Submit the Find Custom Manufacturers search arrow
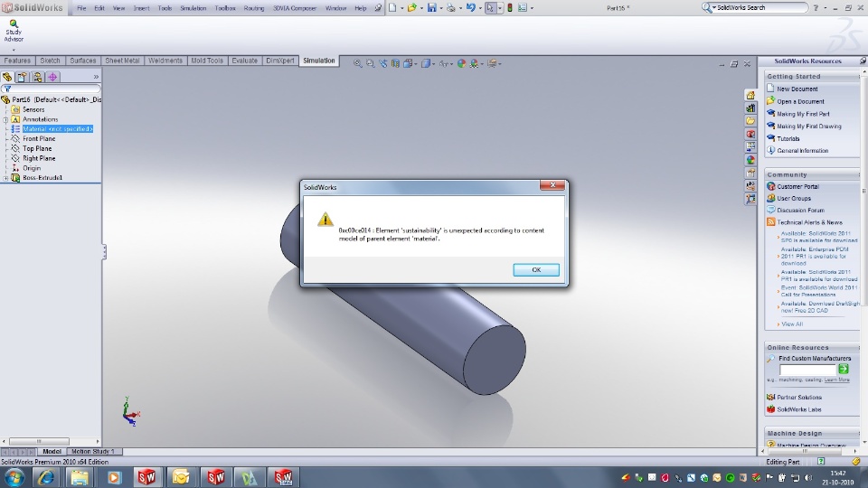The image size is (868, 488). [x=843, y=369]
